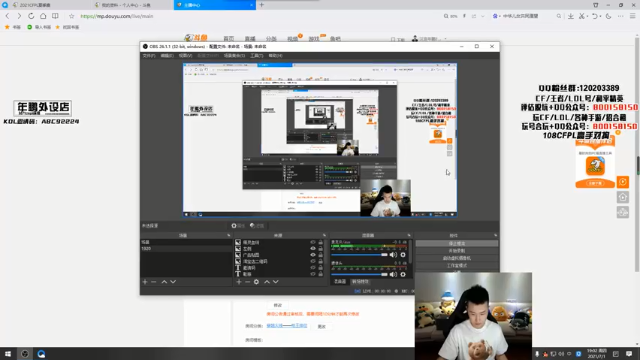Add a new source in OBS
The height and width of the screenshot is (360, 640).
239,282
